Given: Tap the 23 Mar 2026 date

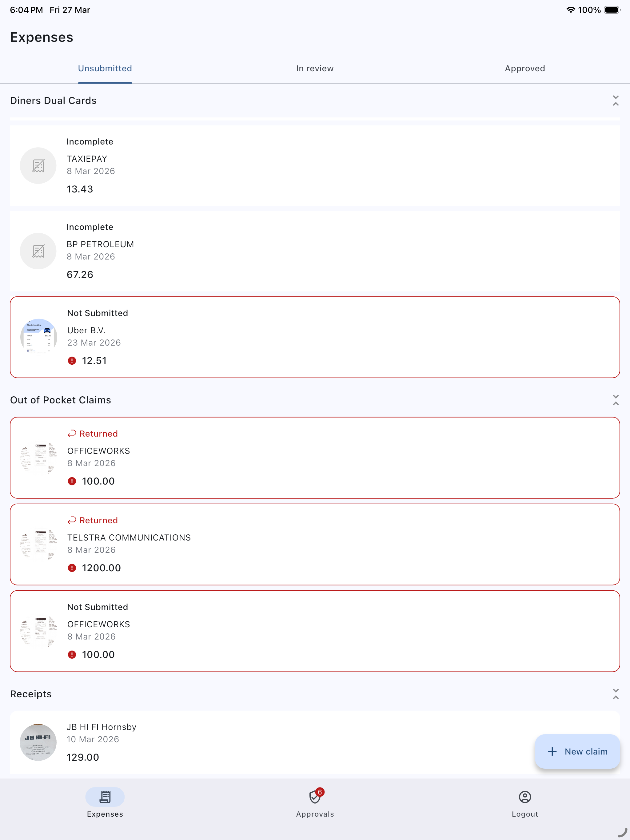Looking at the screenshot, I should [94, 343].
